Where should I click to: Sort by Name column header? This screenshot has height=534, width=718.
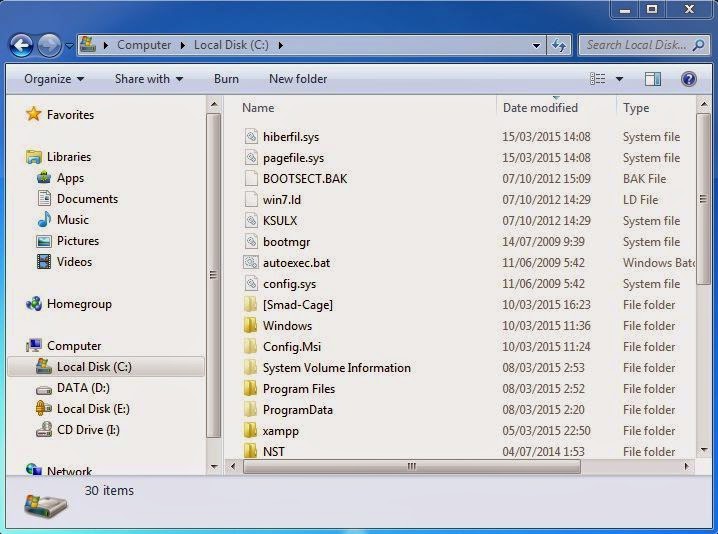click(258, 108)
